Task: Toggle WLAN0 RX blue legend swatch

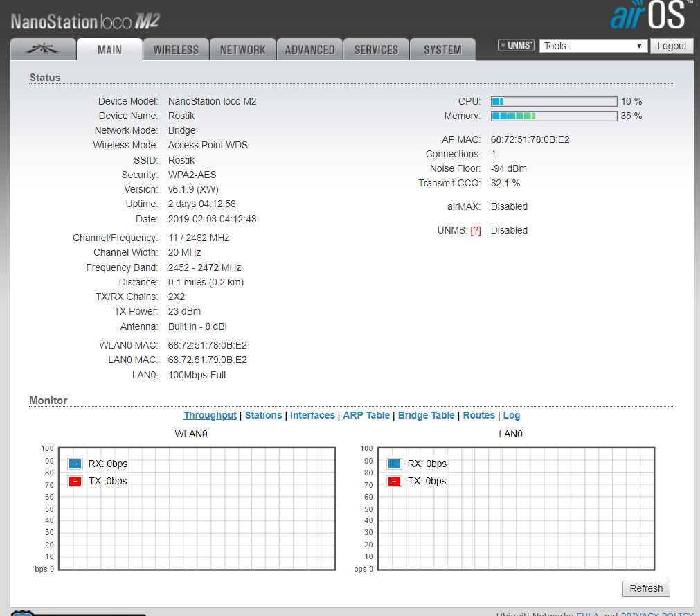Action: pyautogui.click(x=75, y=464)
